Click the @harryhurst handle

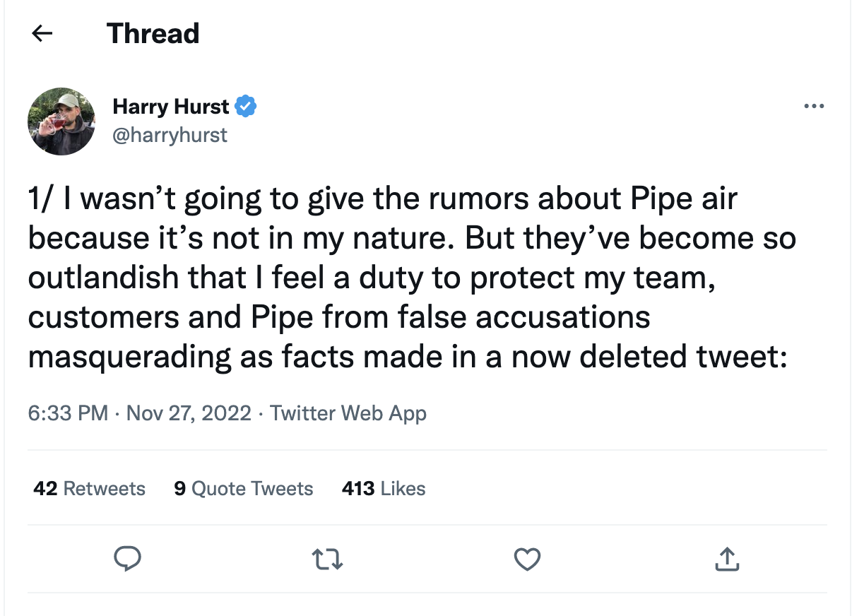(x=170, y=134)
